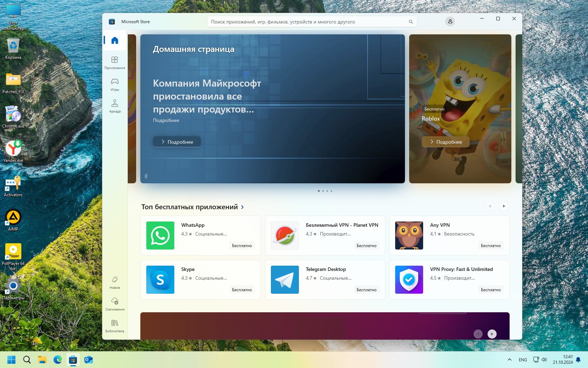Image resolution: width=588 pixels, height=368 pixels.
Task: Select Этот компьютер desktop icon
Action: point(13,18)
